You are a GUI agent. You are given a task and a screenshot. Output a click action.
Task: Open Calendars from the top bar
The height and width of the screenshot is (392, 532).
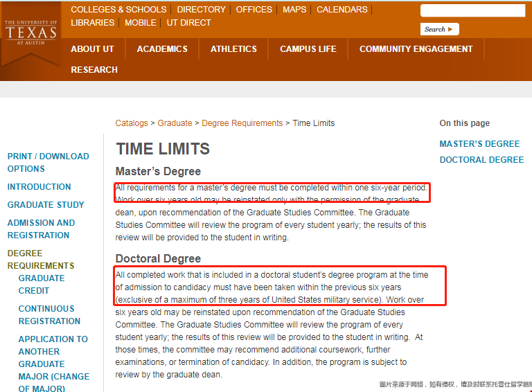(342, 10)
